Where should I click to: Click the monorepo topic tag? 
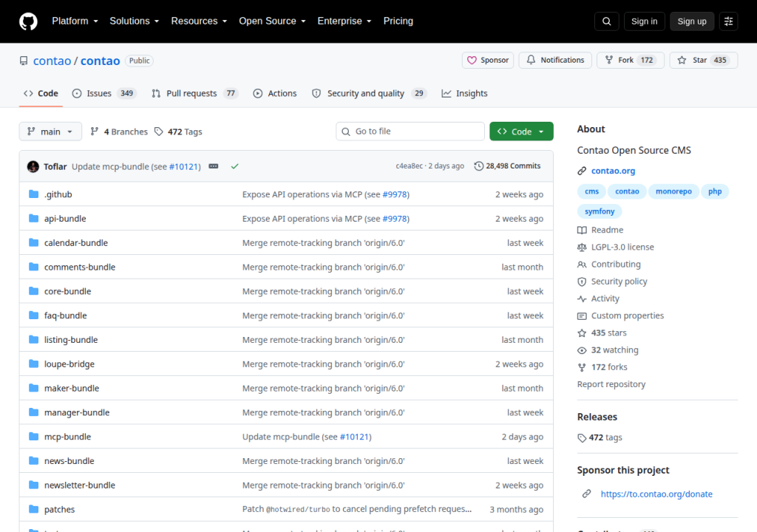point(673,191)
